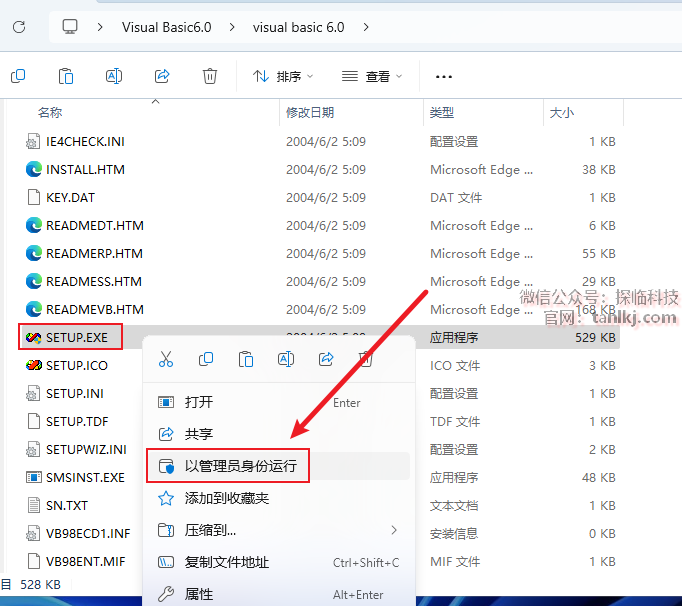Select SETUPWIZ.INI file

tap(86, 449)
